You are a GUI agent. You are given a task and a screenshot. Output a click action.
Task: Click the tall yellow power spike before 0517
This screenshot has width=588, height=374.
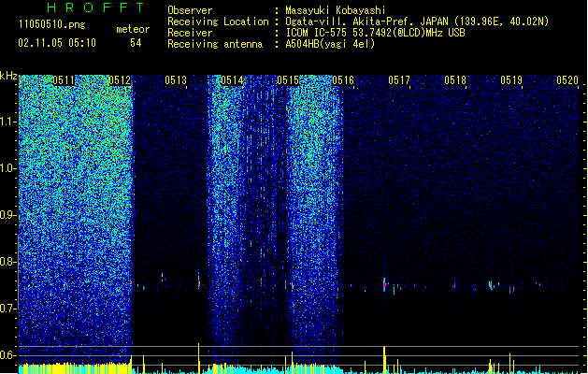pyautogui.click(x=384, y=359)
